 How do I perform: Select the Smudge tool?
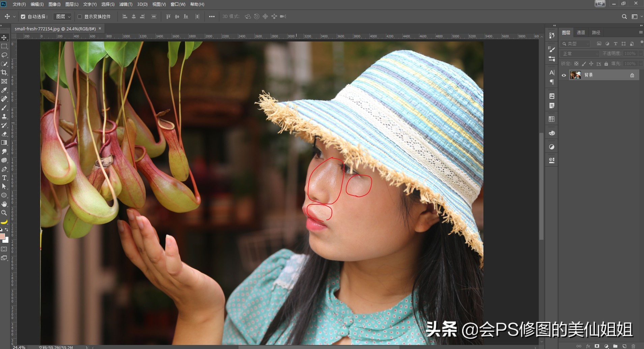click(x=4, y=151)
